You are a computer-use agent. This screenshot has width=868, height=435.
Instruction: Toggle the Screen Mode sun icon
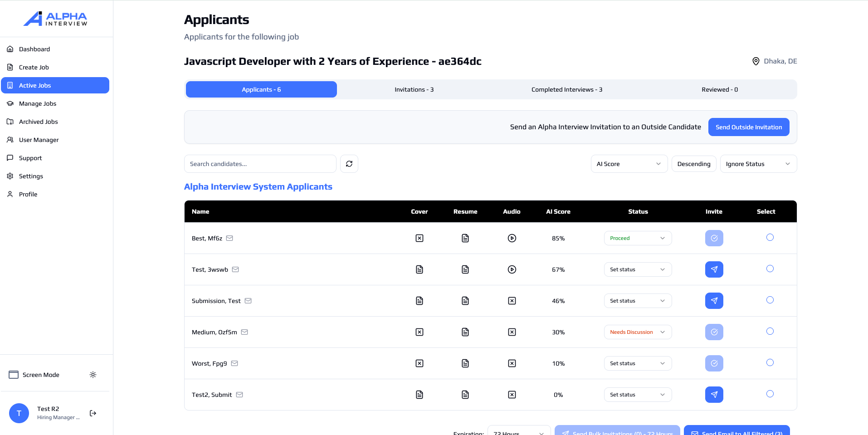coord(93,375)
